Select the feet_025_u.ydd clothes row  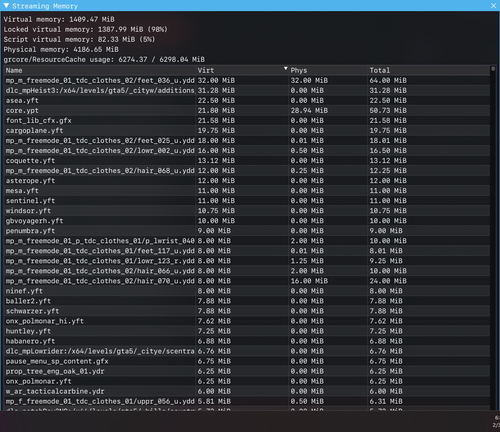247,140
